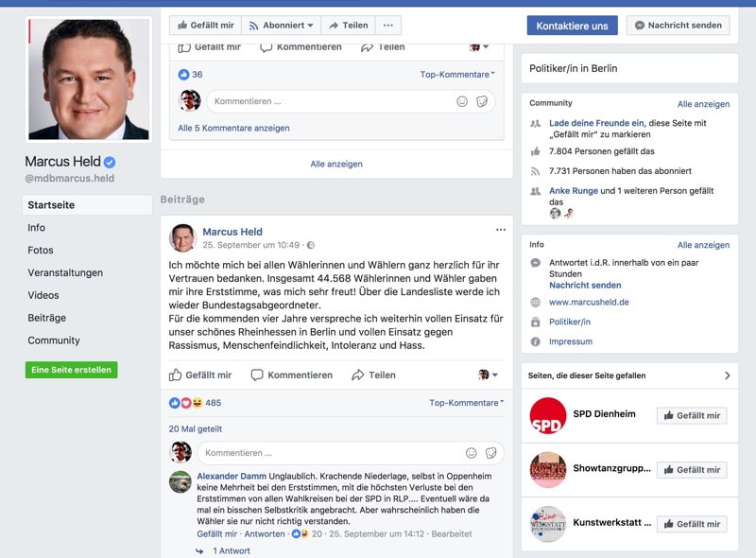Click the Kommentieren input field under the post
This screenshot has width=756, height=558.
[x=331, y=453]
